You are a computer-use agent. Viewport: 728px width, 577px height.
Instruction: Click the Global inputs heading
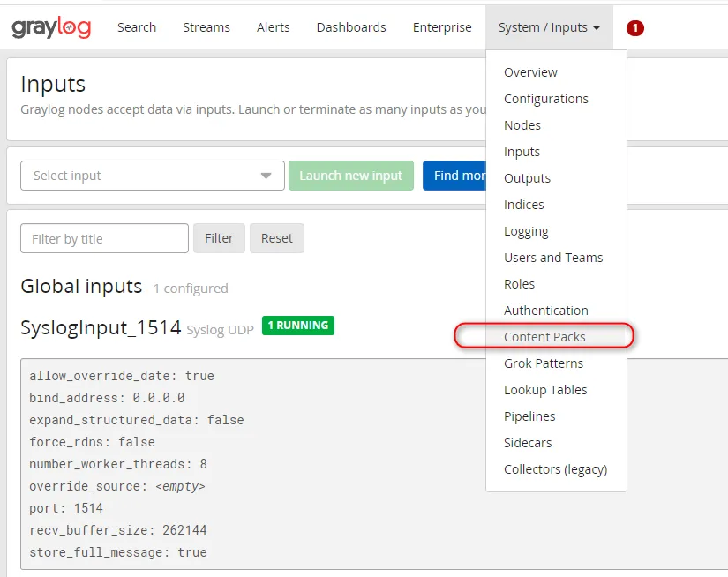point(81,287)
